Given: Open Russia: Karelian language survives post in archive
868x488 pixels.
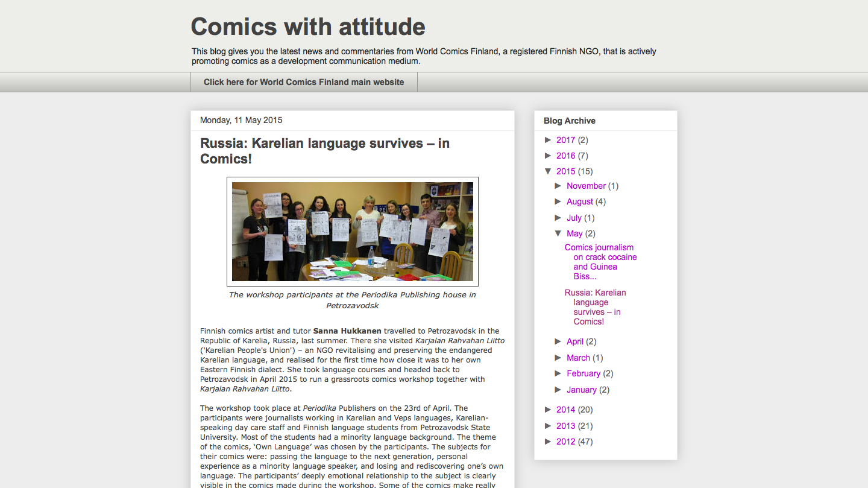Looking at the screenshot, I should pos(596,307).
